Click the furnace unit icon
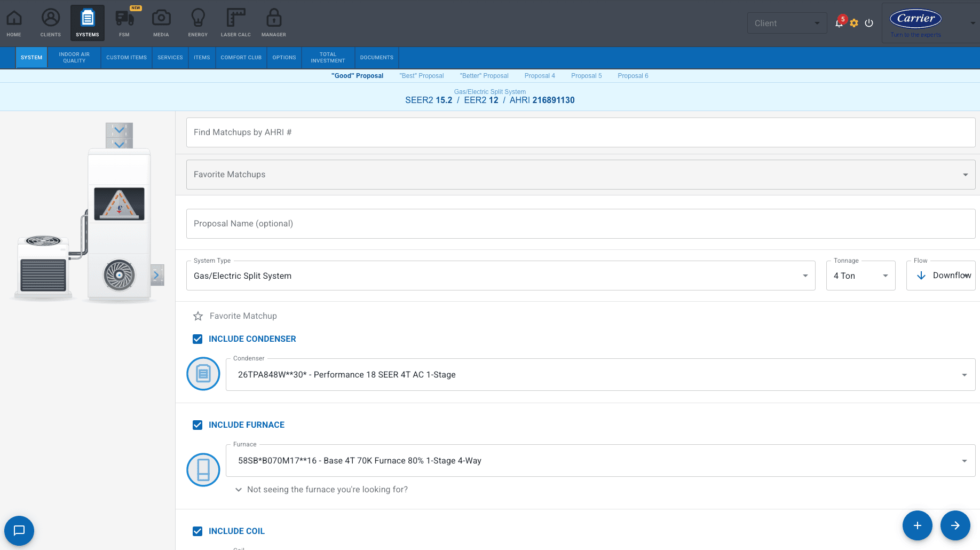The height and width of the screenshot is (550, 980). point(203,470)
